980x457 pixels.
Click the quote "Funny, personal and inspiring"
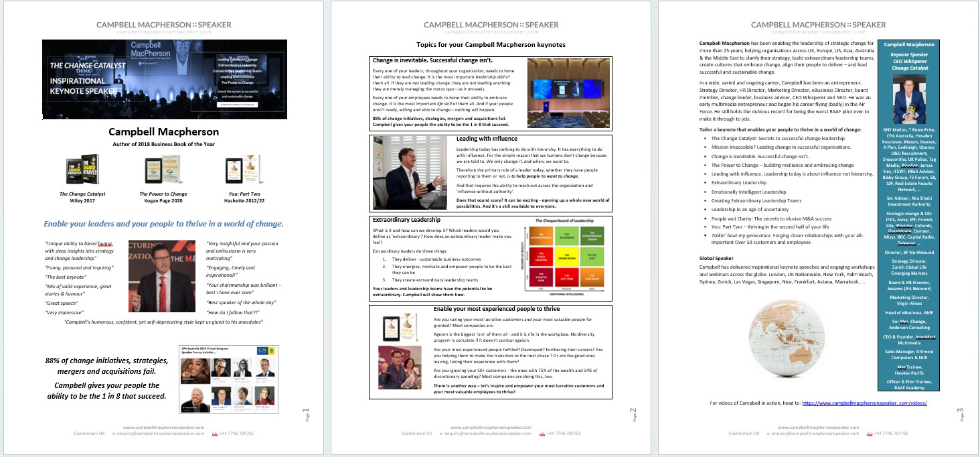[79, 267]
